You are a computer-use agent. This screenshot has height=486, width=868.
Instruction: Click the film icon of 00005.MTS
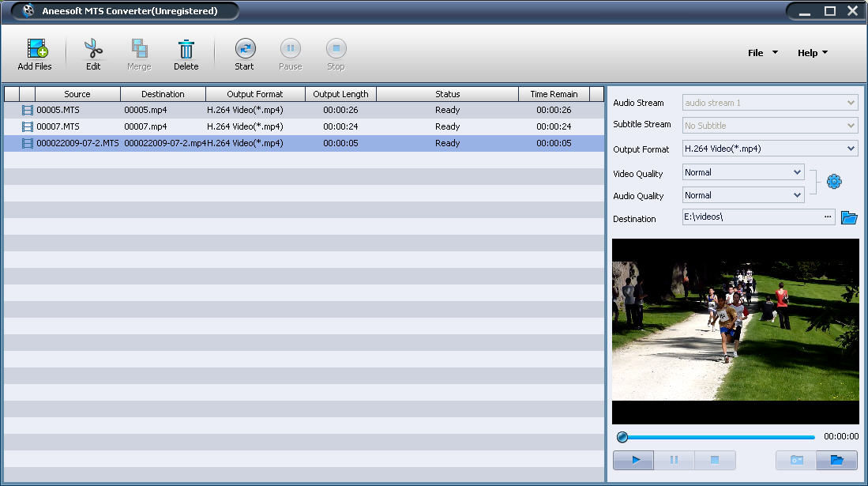tap(28, 110)
